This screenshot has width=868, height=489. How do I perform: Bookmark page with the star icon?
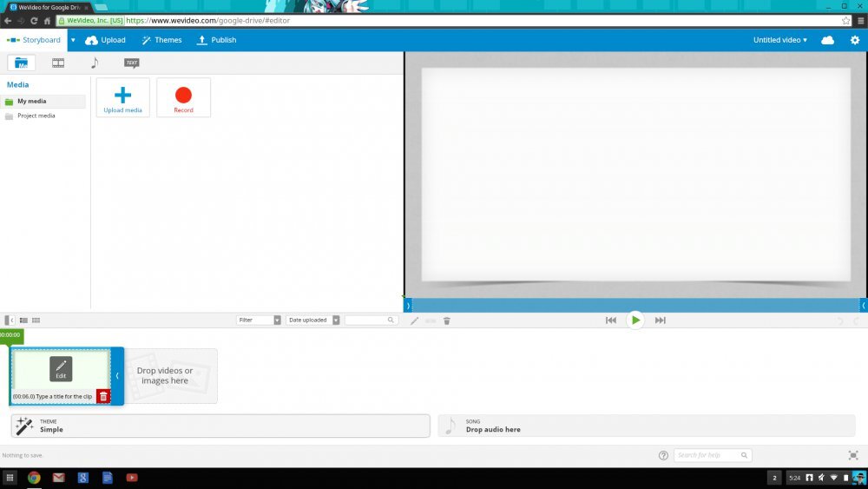(x=845, y=21)
